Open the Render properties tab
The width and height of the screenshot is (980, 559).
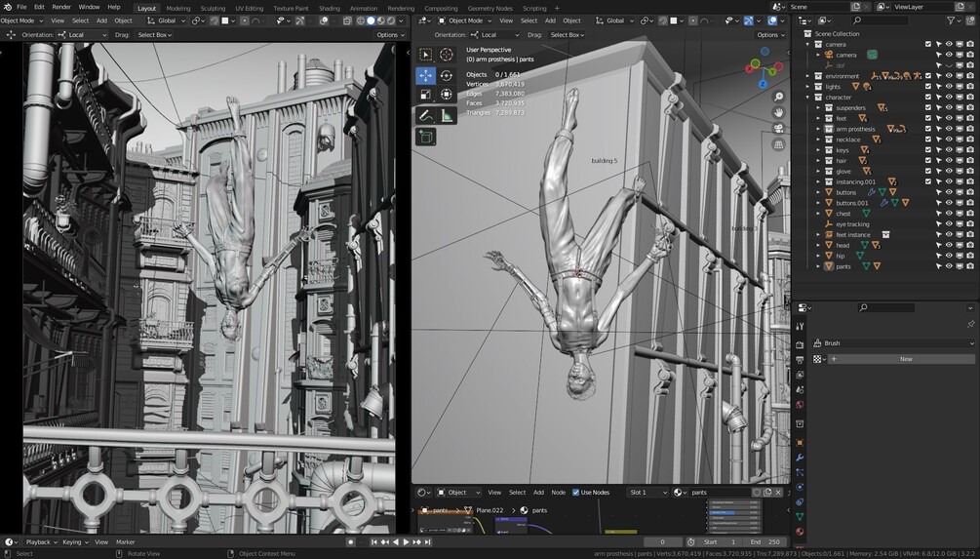coord(800,344)
